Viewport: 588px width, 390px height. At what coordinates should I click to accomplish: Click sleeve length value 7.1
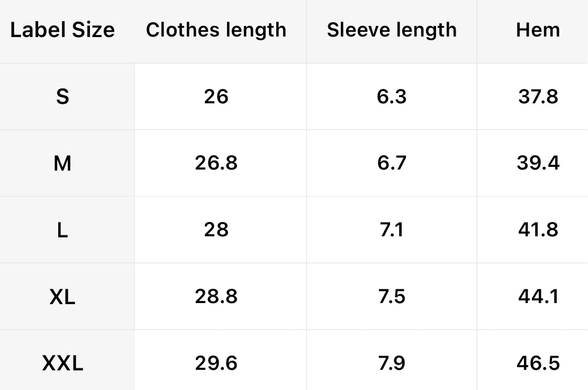[392, 231]
